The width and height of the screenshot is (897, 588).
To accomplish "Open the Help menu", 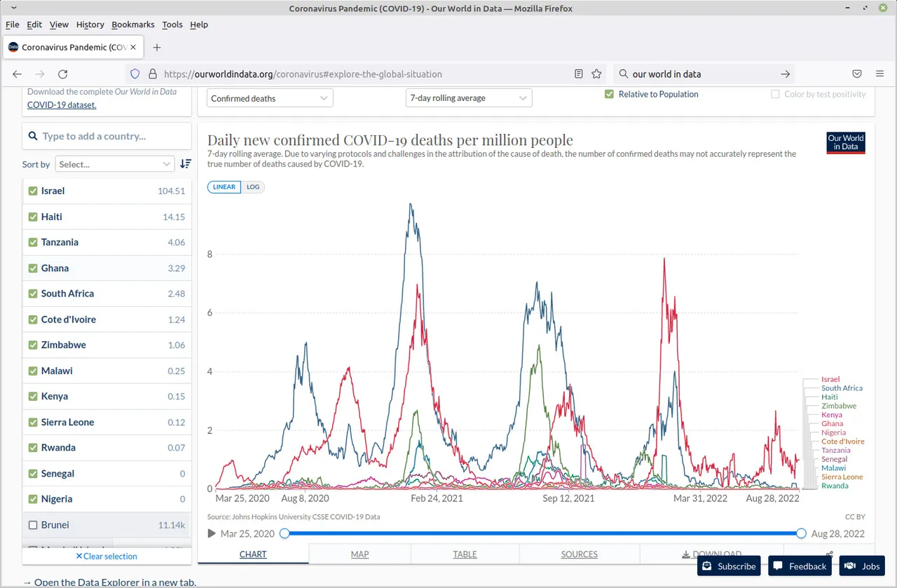I will tap(199, 25).
